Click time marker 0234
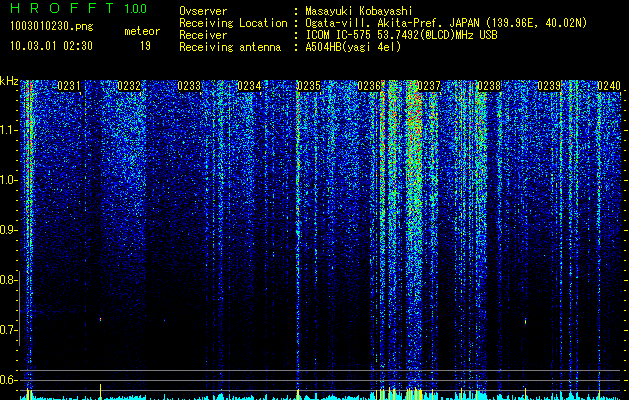629x400 pixels. 249,86
